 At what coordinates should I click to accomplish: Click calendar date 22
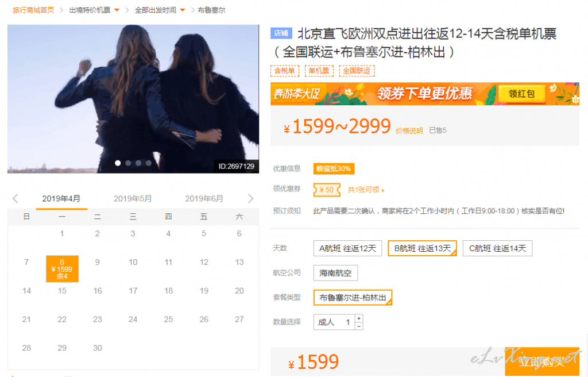[x=62, y=320]
